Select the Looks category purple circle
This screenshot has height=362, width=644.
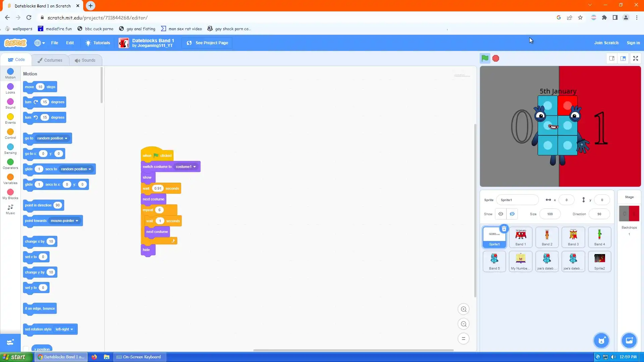point(10,87)
